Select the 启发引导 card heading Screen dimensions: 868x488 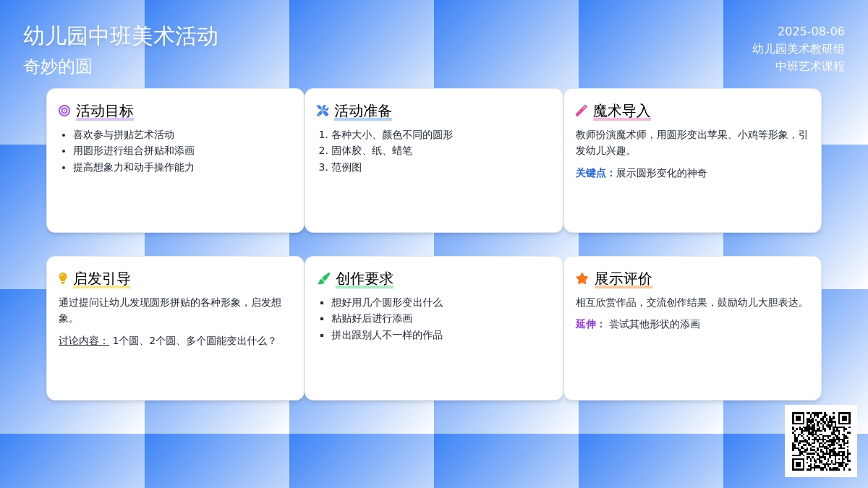(102, 278)
